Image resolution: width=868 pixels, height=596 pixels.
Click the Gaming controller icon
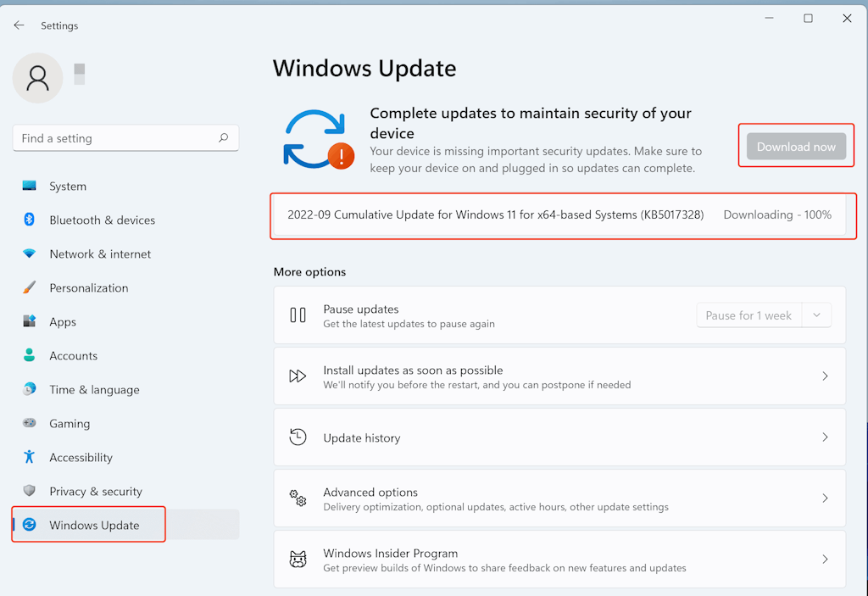coord(30,423)
